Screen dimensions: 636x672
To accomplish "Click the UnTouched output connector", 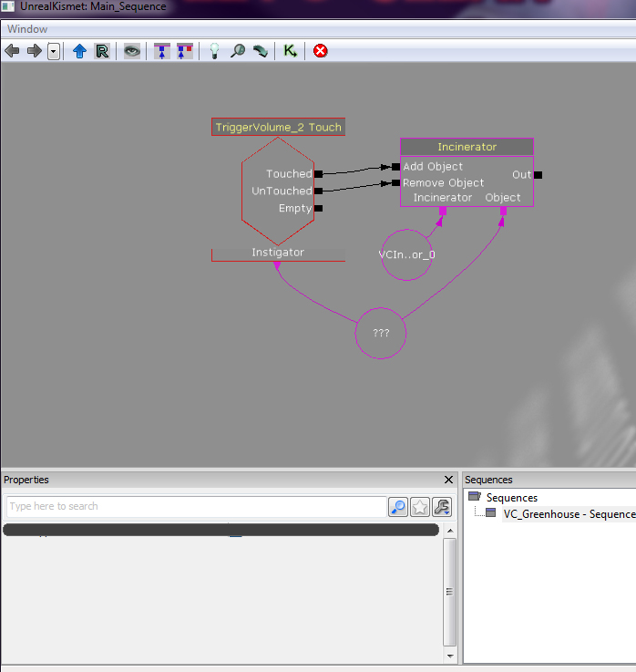I will coord(318,191).
